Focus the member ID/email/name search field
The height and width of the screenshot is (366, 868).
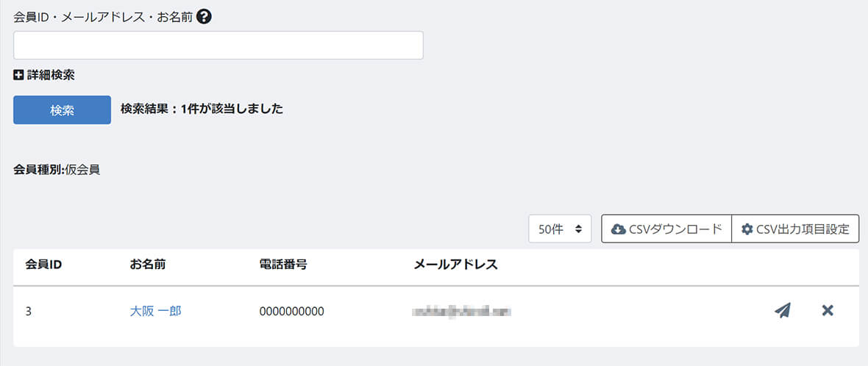pyautogui.click(x=218, y=46)
